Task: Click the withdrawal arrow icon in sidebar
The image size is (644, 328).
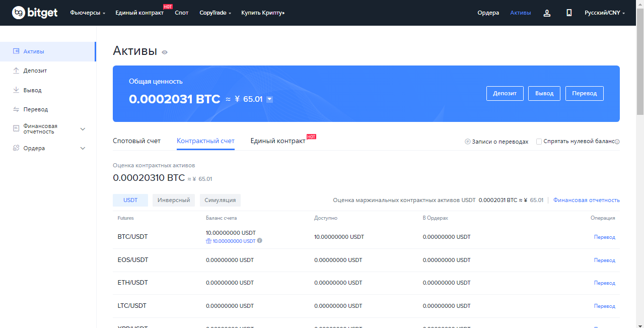Action: (x=16, y=90)
